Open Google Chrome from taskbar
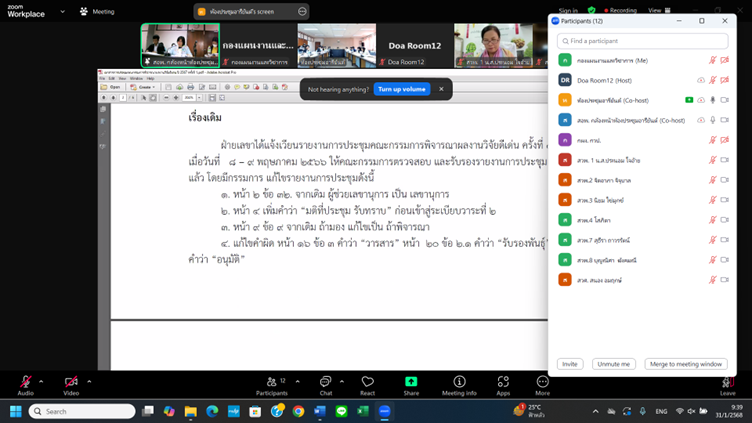This screenshot has width=752, height=423. (x=298, y=411)
